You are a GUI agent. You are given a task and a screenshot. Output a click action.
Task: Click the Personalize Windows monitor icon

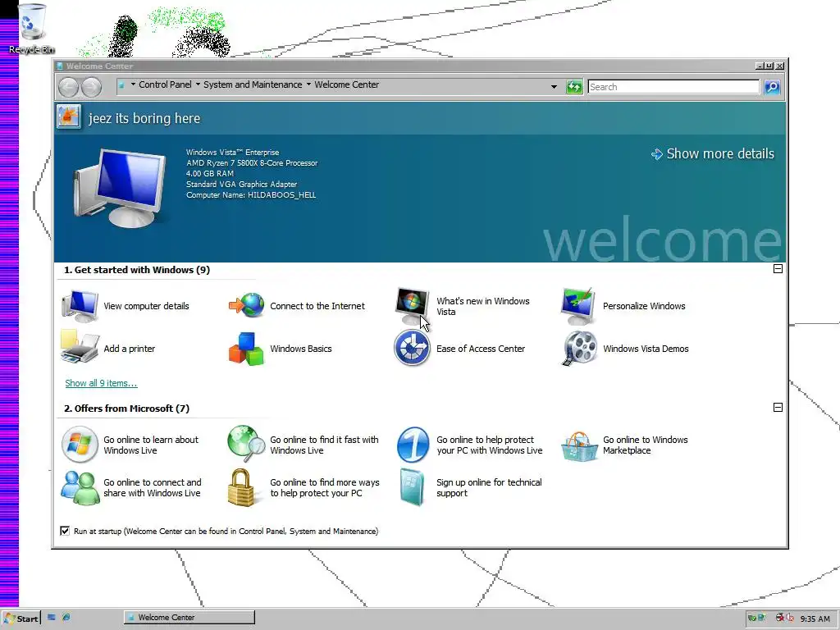(578, 306)
